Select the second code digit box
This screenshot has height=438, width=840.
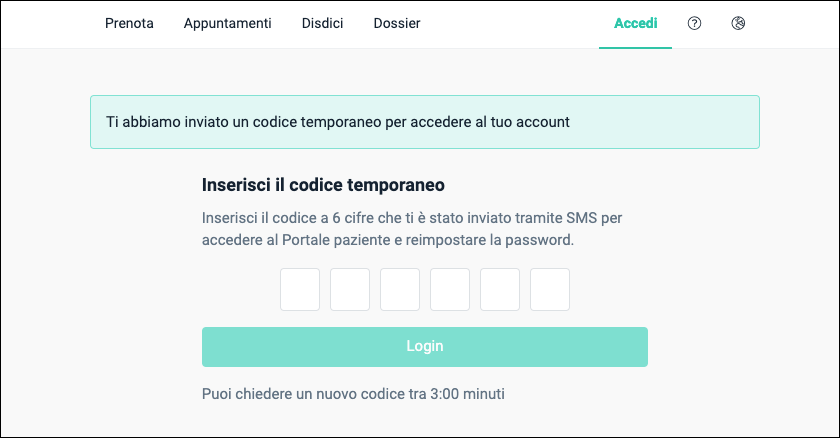(350, 290)
